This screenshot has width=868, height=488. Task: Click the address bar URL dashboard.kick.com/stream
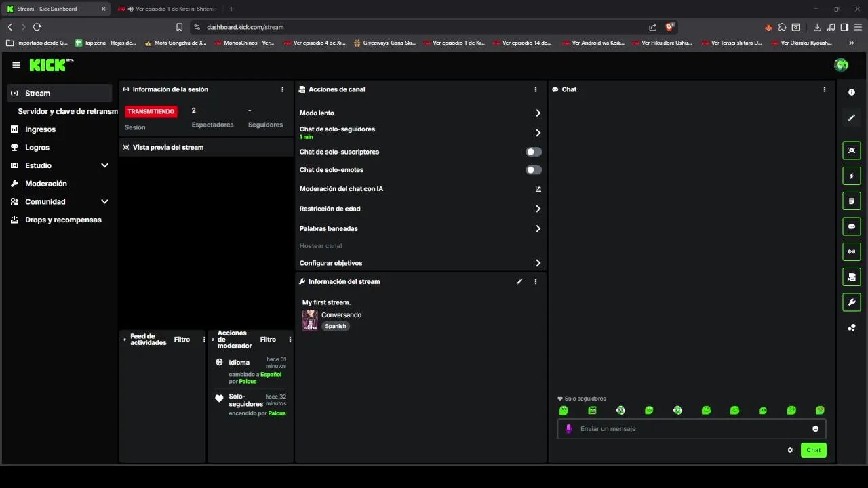click(245, 27)
